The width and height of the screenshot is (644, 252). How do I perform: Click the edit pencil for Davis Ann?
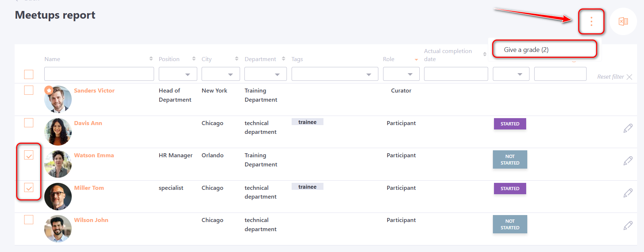coord(628,128)
